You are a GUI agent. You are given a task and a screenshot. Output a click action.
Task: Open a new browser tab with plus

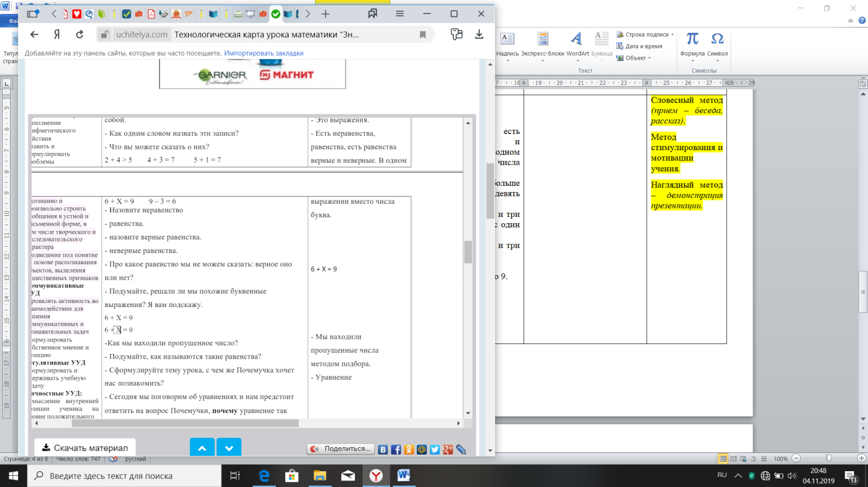(326, 14)
